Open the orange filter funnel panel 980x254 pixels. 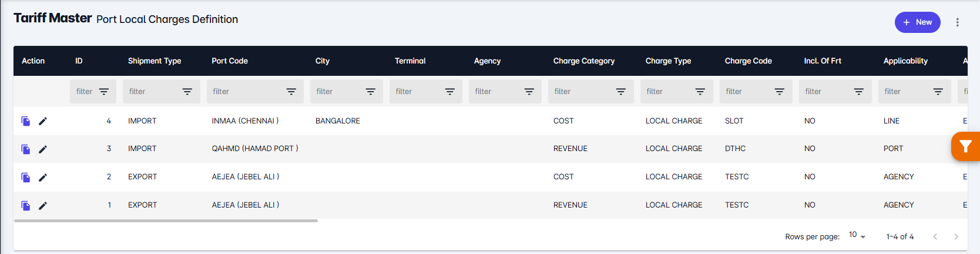coord(965,146)
